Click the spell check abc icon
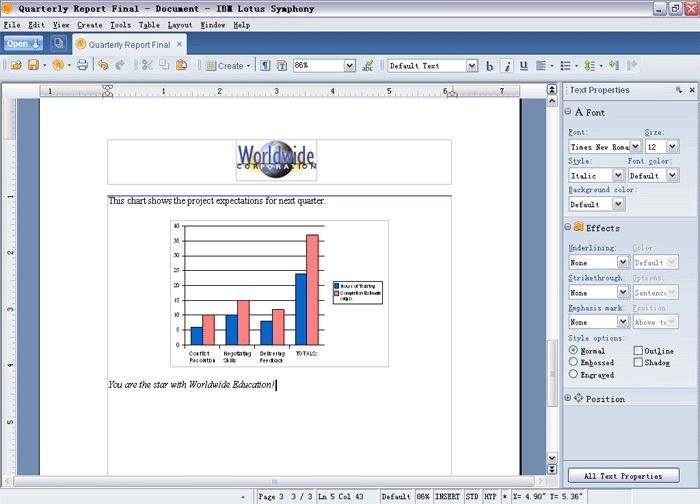Viewport: 700px width, 504px height. tap(367, 66)
